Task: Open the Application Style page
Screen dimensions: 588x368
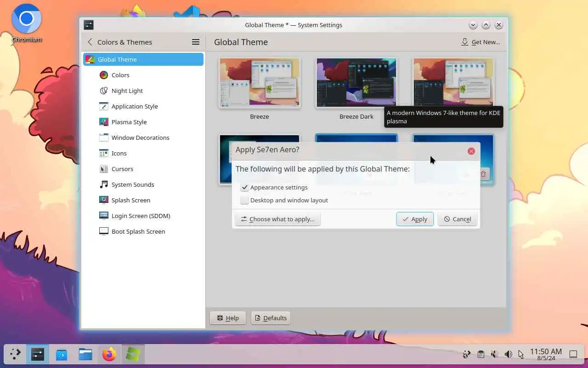Action: click(x=143, y=106)
